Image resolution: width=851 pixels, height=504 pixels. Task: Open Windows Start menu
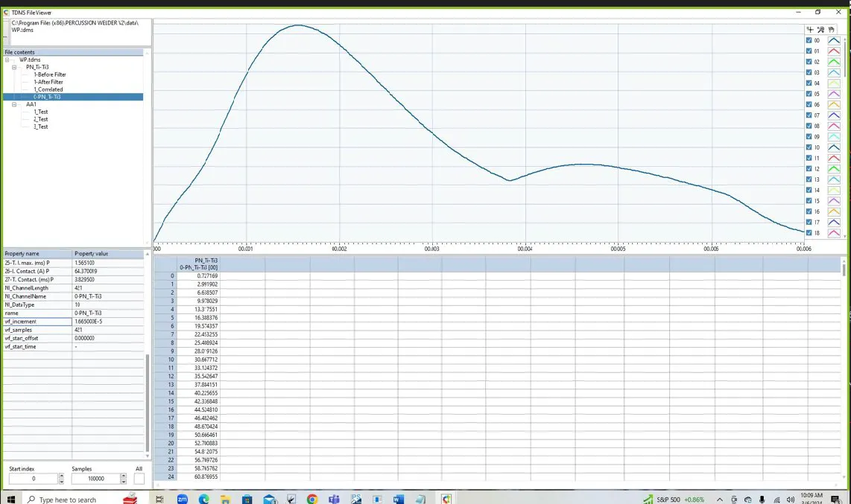pyautogui.click(x=11, y=499)
